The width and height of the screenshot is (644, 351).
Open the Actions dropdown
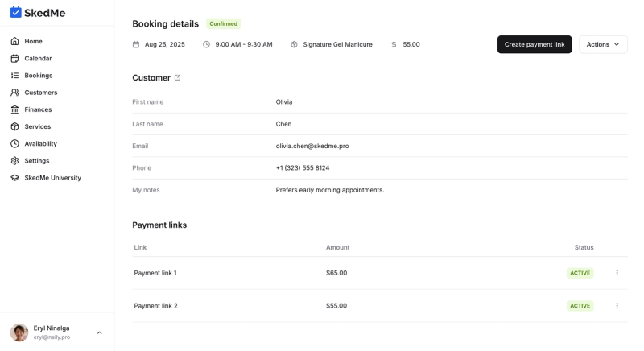click(603, 44)
